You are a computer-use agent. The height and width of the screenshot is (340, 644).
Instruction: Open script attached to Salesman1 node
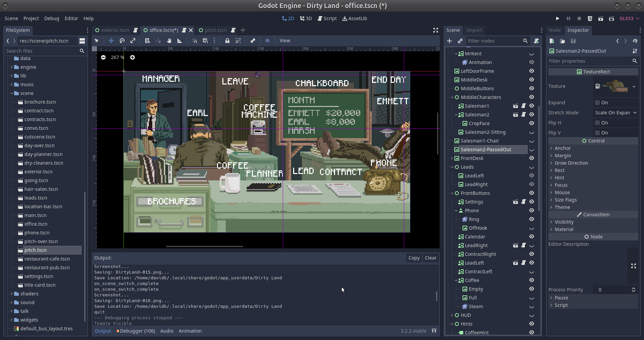(524, 106)
